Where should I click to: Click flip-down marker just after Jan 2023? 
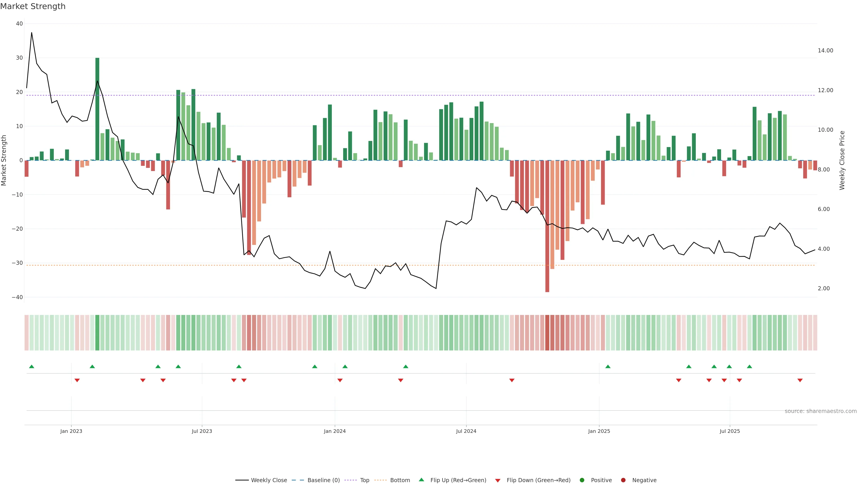pyautogui.click(x=77, y=380)
